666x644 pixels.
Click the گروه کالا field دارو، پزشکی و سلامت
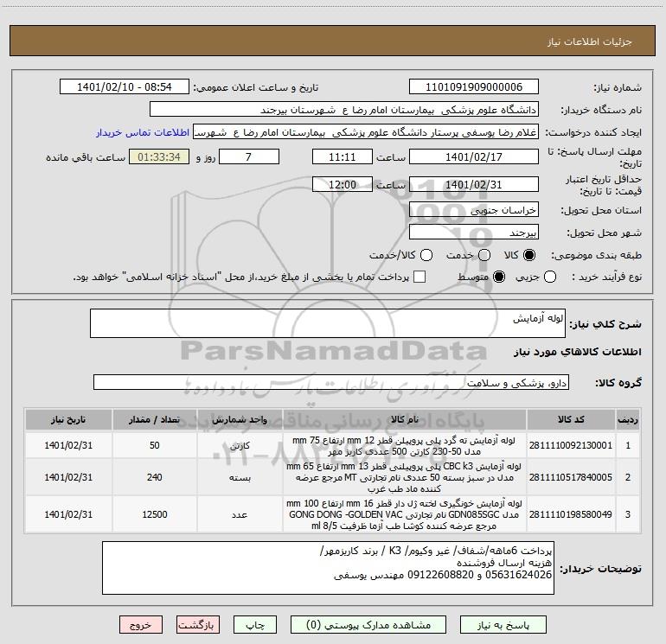(x=331, y=382)
